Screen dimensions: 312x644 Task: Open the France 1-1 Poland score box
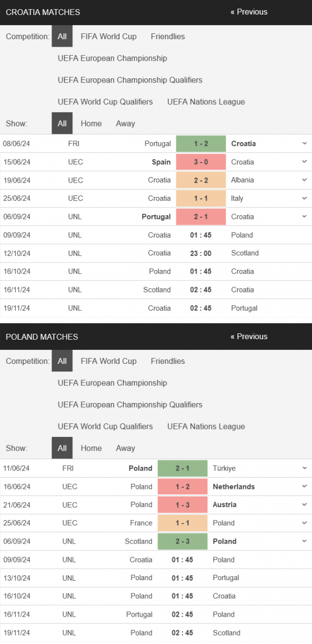(x=182, y=523)
